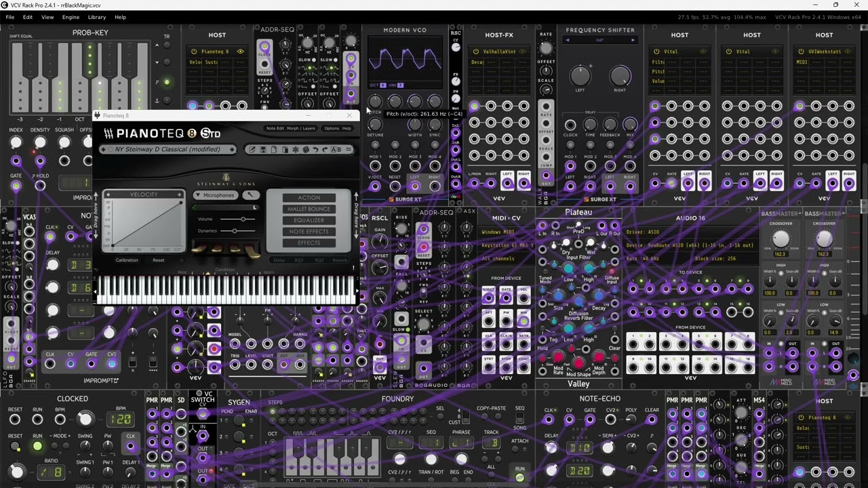The height and width of the screenshot is (488, 868).
Task: Click the ACTION button in Pianoteq
Action: coord(309,198)
